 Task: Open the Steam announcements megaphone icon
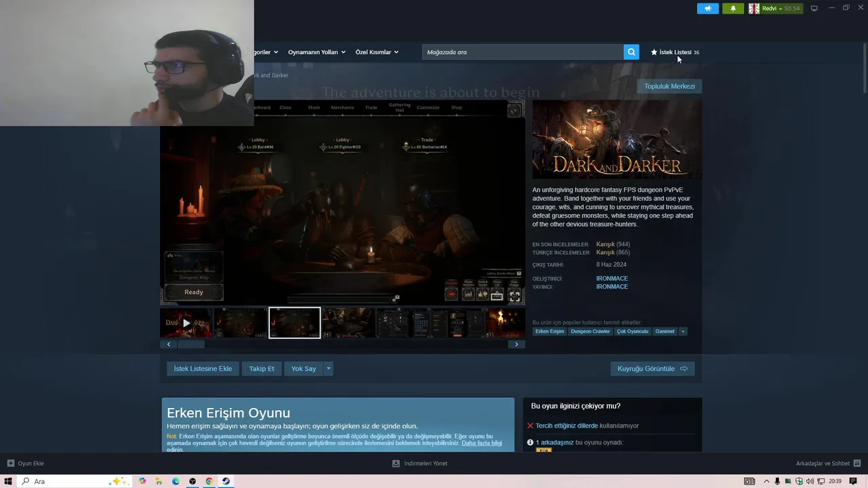(707, 8)
